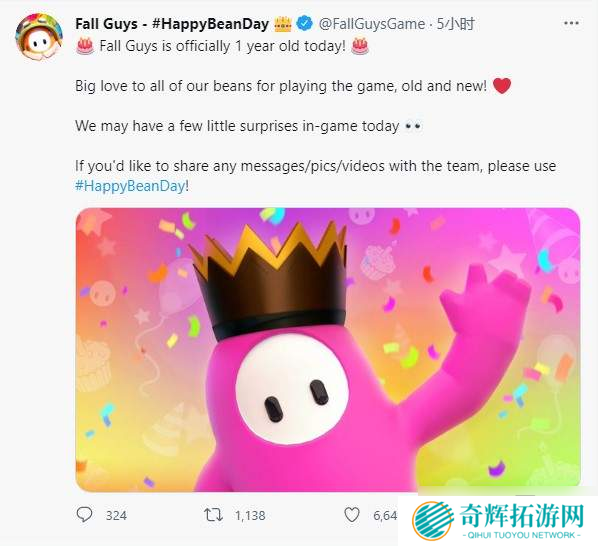Open the tweet's 5小时 timestamp

pos(455,24)
